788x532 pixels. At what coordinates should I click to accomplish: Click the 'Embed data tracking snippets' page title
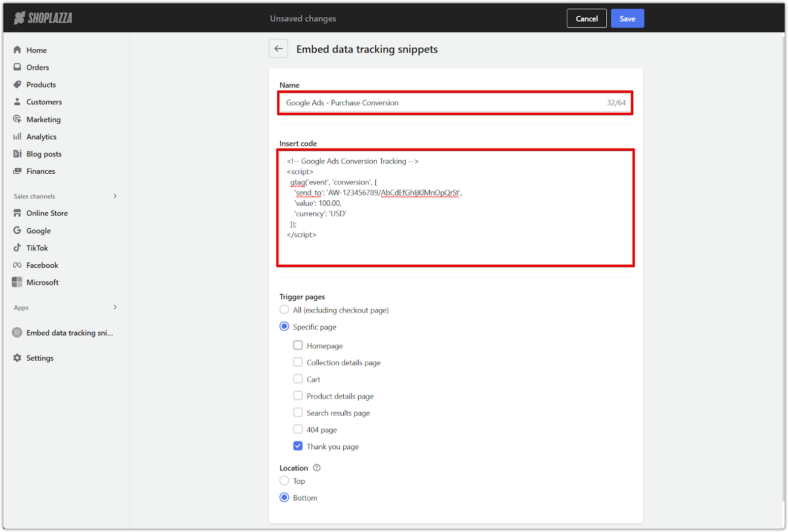coord(367,49)
